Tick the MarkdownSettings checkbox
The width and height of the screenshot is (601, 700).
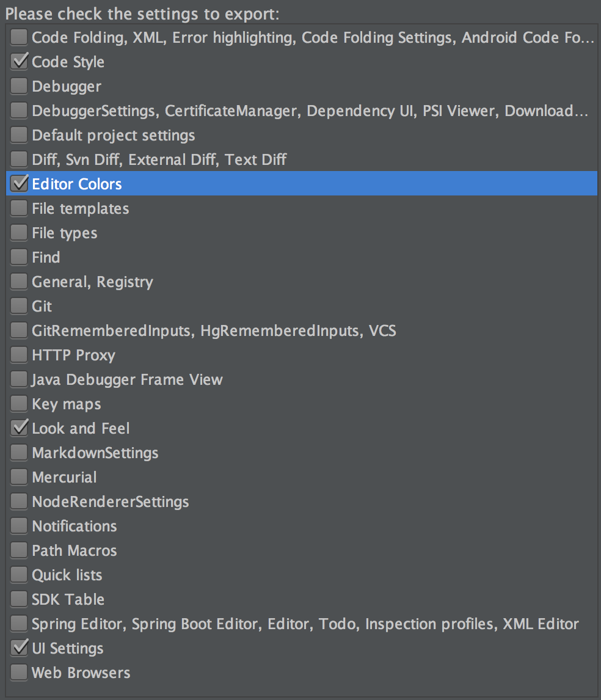click(20, 453)
